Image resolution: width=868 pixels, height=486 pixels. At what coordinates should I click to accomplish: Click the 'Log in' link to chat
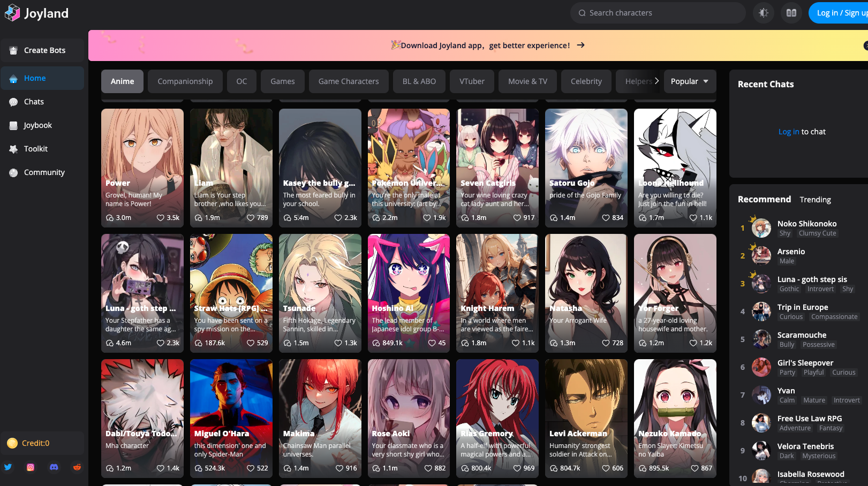point(789,132)
